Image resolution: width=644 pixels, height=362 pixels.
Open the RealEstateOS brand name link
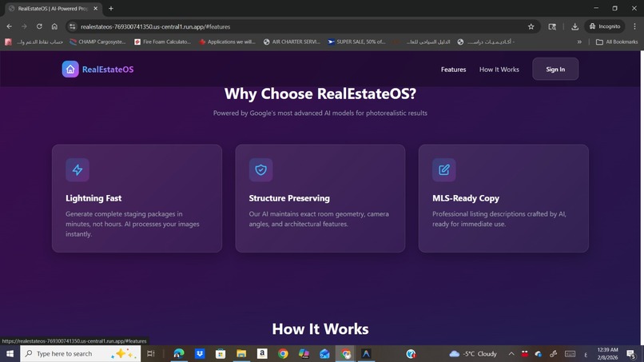click(x=108, y=70)
